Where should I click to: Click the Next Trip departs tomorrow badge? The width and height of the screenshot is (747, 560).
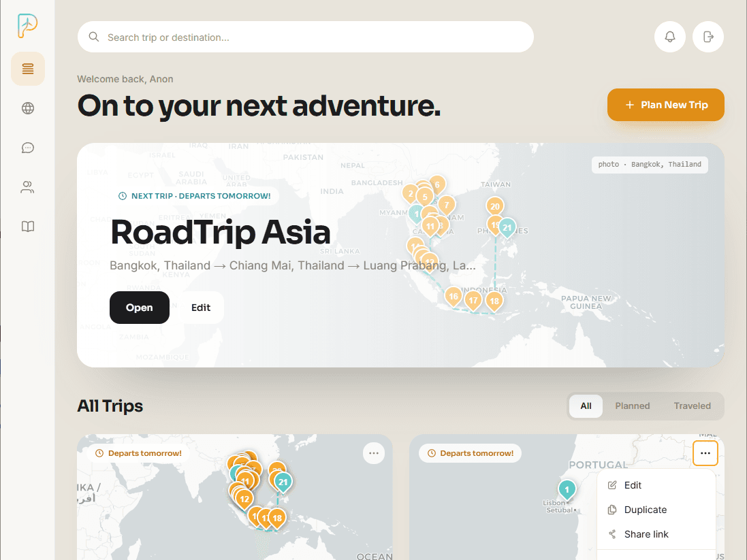194,196
